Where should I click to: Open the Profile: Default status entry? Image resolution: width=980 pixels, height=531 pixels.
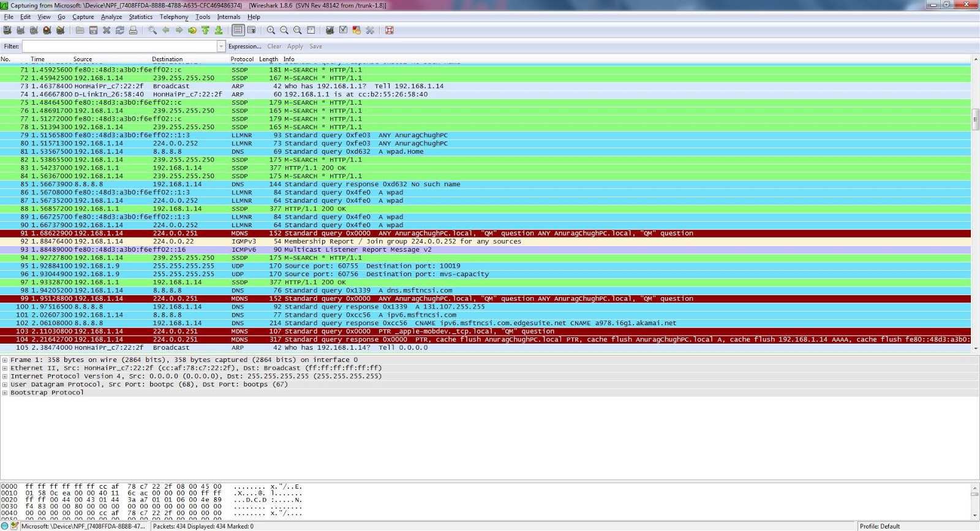click(x=880, y=526)
